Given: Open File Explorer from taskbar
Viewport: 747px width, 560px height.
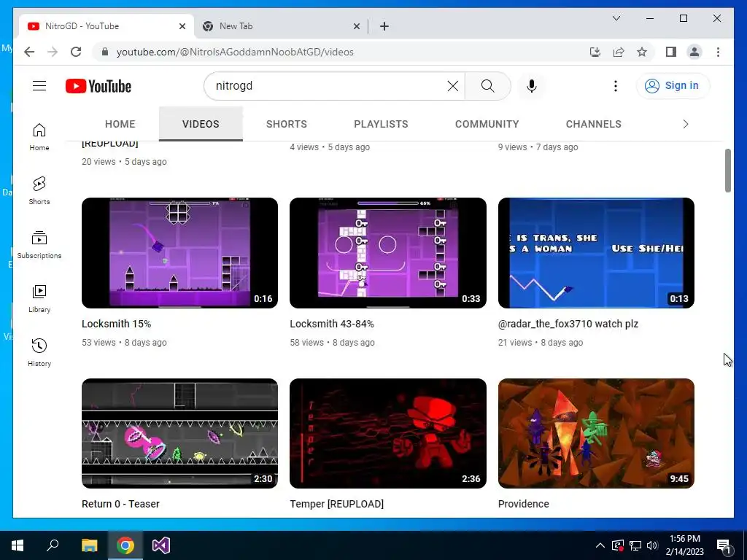Looking at the screenshot, I should (89, 545).
